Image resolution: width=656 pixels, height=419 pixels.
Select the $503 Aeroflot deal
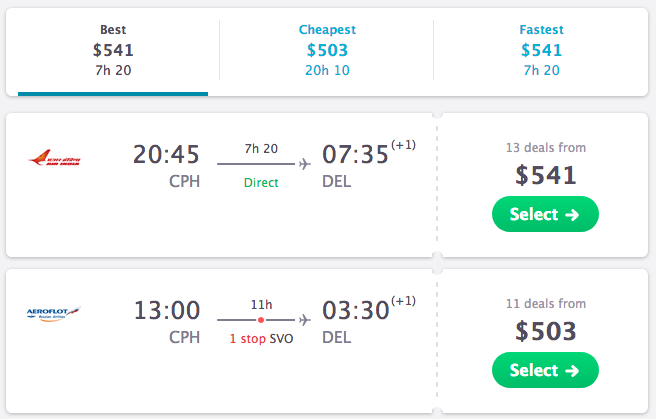tap(545, 370)
